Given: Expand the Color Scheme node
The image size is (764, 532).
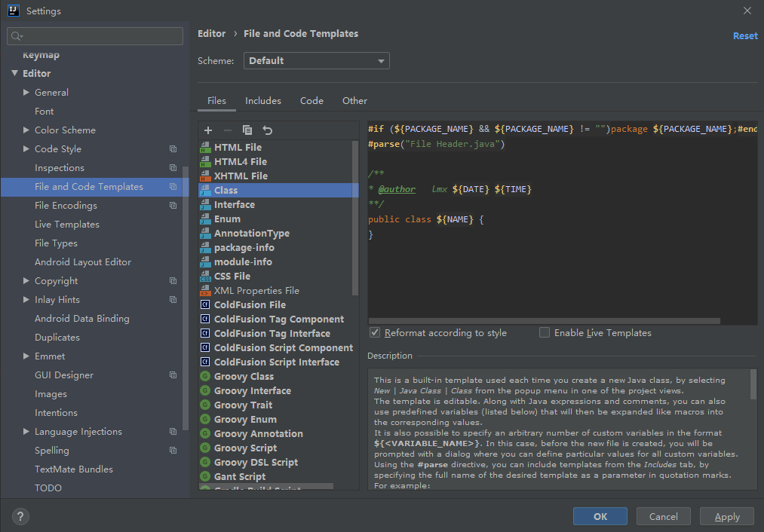Looking at the screenshot, I should 26,130.
